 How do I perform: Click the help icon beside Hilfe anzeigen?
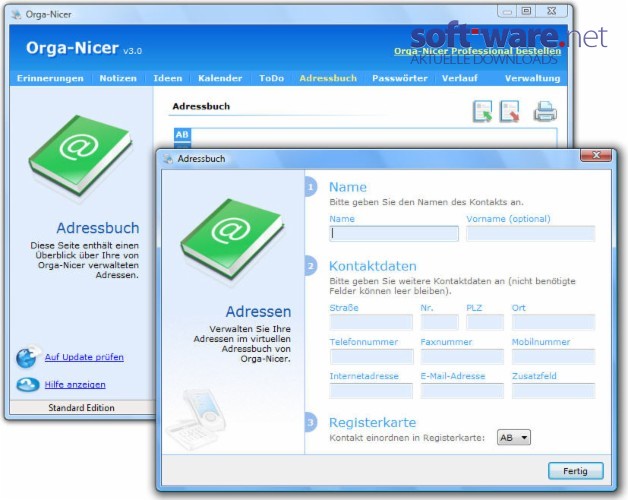coord(27,385)
